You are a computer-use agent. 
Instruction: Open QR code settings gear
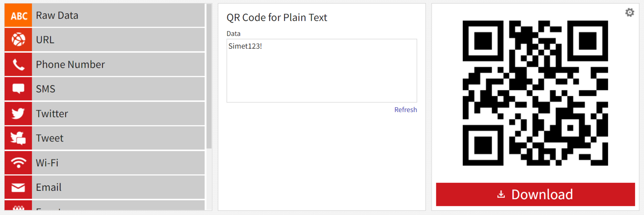point(630,12)
